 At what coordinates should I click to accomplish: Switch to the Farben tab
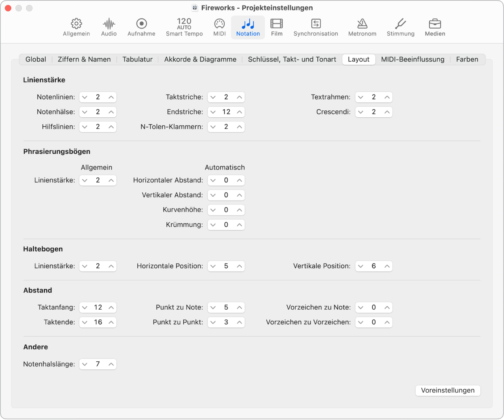pyautogui.click(x=467, y=59)
